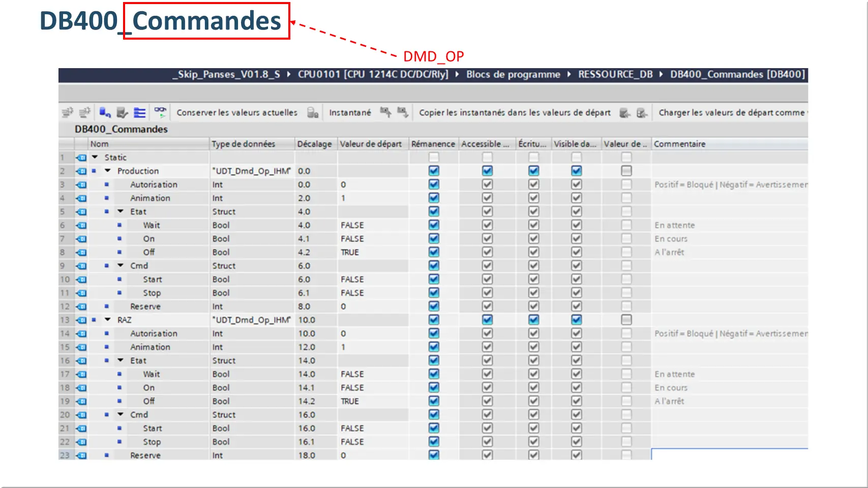Toggle Accessible checkbox for Production row

coord(487,171)
